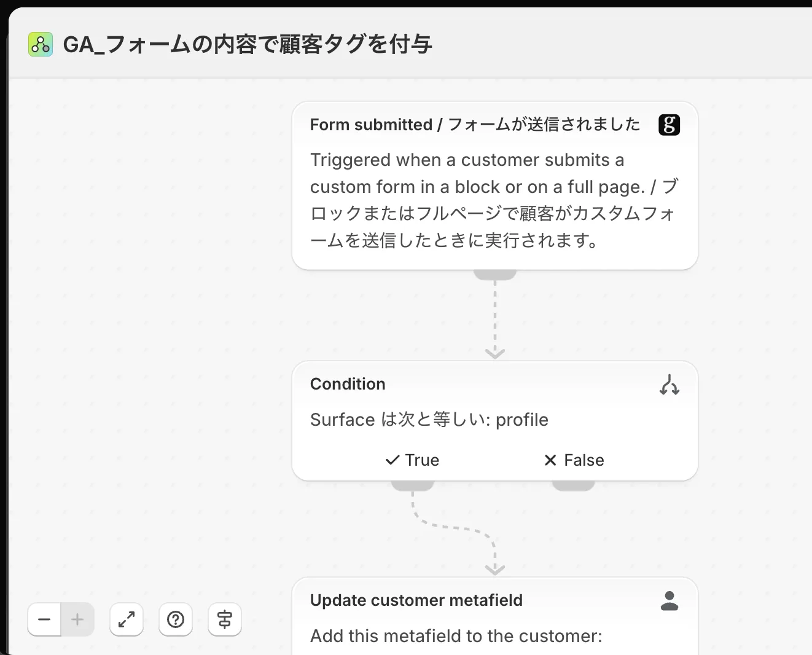Image resolution: width=812 pixels, height=655 pixels.
Task: Click the False output connector handle
Action: (573, 485)
